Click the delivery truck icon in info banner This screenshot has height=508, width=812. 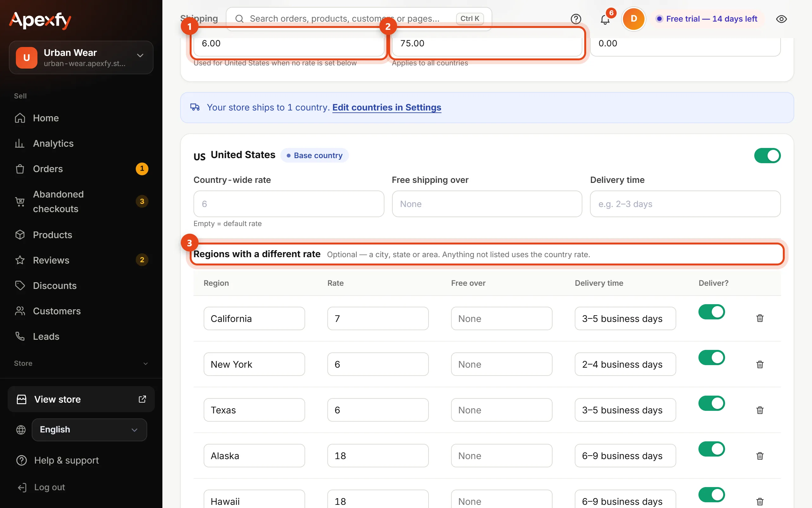pos(195,107)
